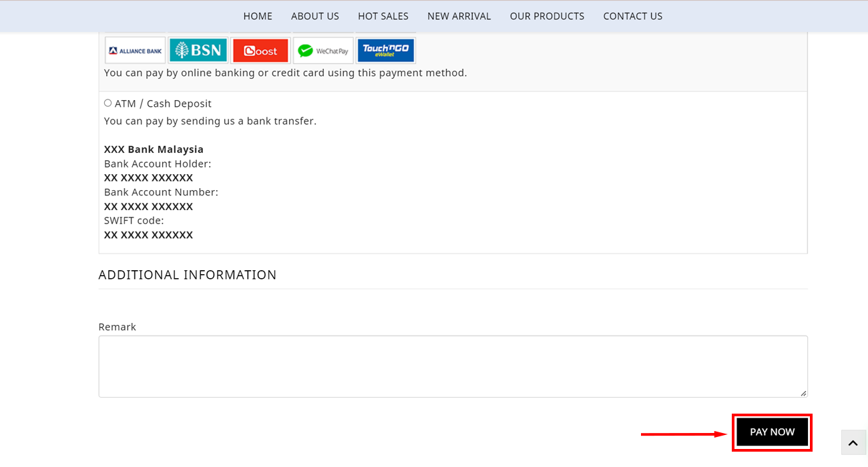Click the ADDITIONAL INFORMATION heading
This screenshot has height=467, width=868.
(188, 275)
